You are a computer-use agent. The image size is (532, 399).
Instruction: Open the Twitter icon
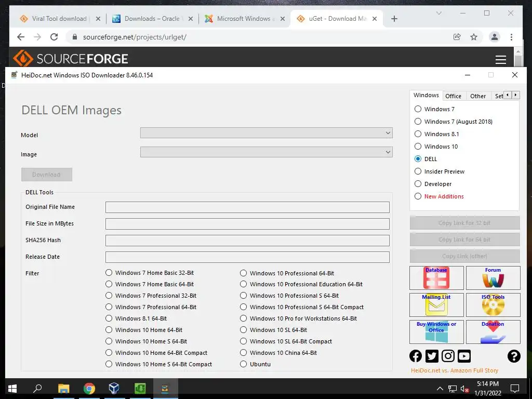432,356
